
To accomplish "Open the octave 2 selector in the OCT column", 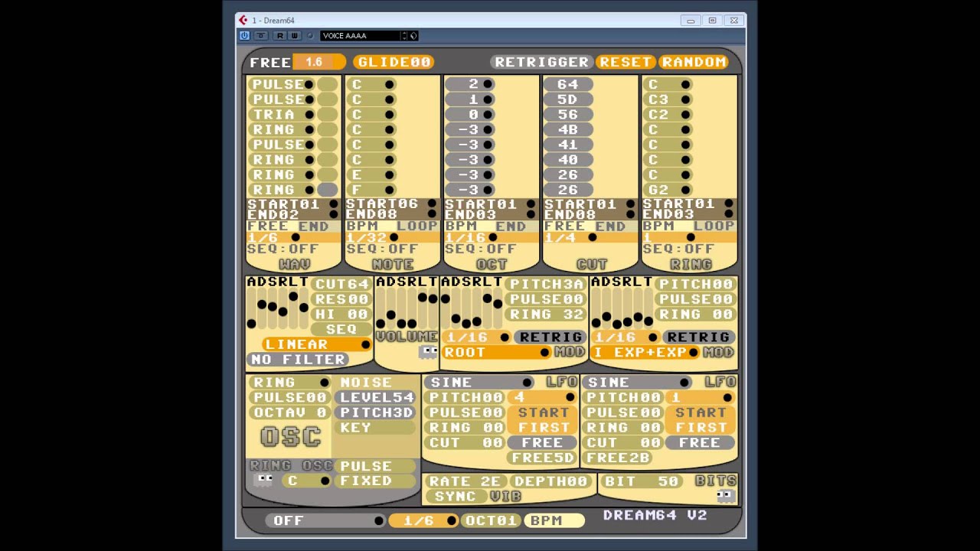I will pos(470,84).
